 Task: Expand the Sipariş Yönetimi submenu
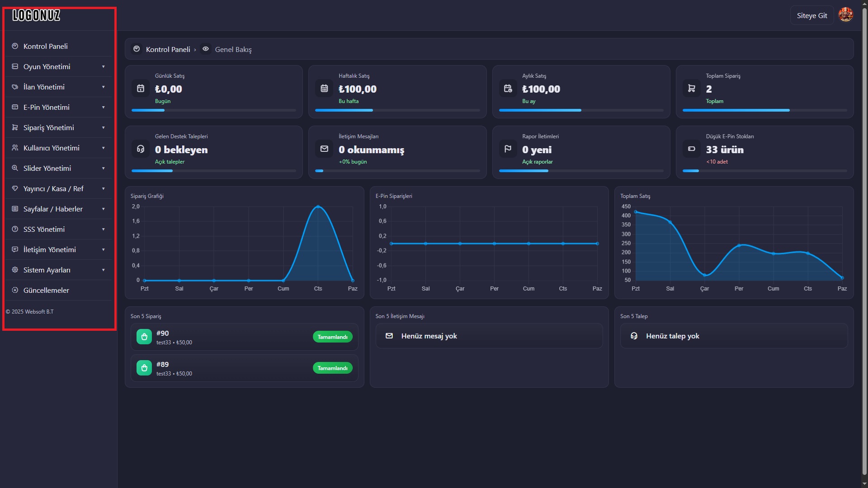pos(59,127)
